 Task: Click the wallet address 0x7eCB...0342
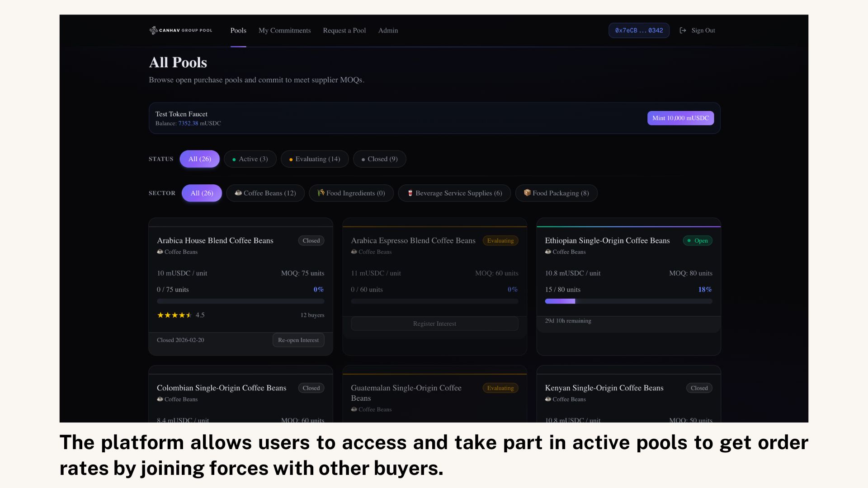point(638,30)
